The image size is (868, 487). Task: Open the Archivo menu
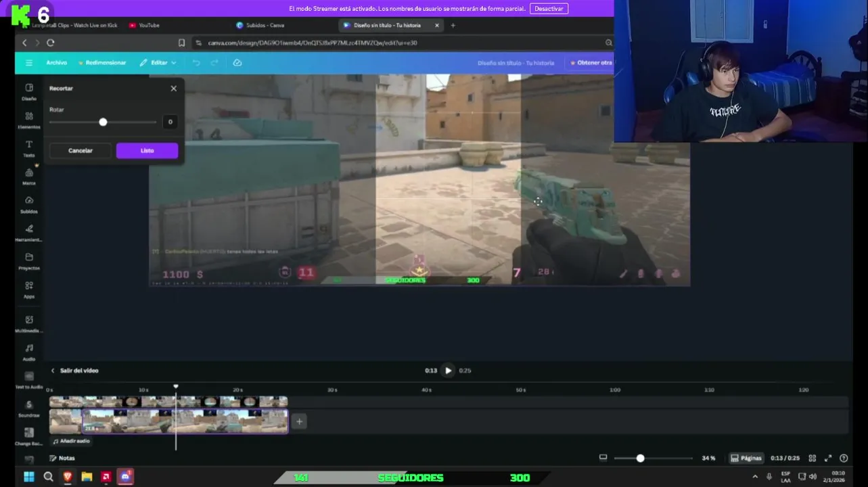pyautogui.click(x=56, y=63)
